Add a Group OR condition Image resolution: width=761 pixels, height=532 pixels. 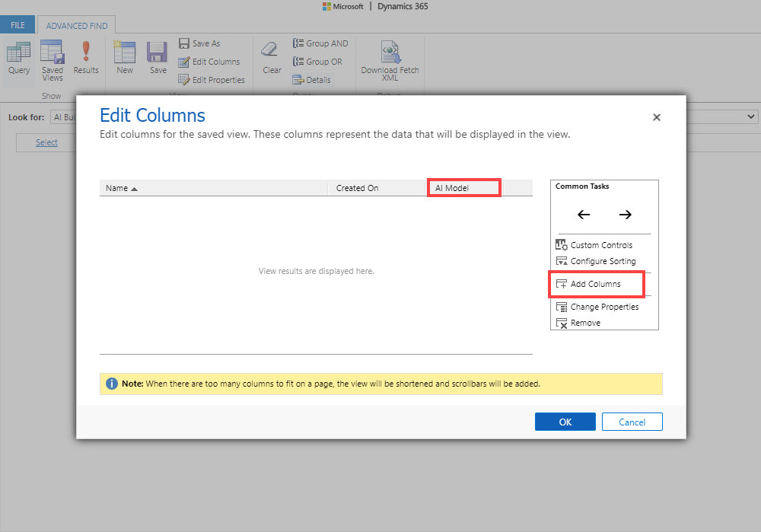pyautogui.click(x=317, y=62)
